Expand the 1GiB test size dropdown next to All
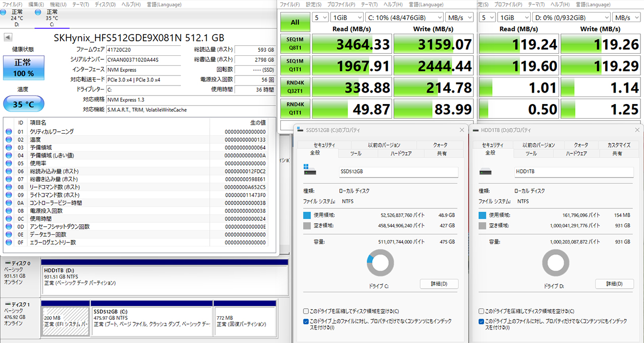644x343 pixels. (348, 18)
